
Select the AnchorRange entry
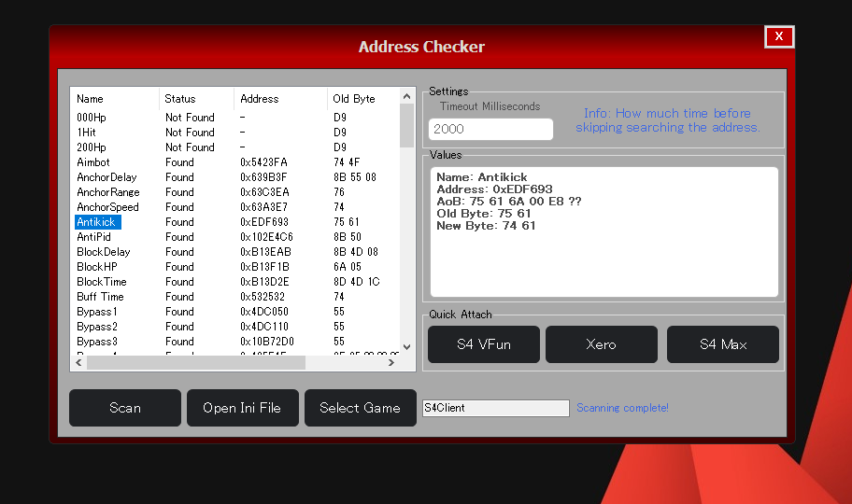pyautogui.click(x=108, y=192)
